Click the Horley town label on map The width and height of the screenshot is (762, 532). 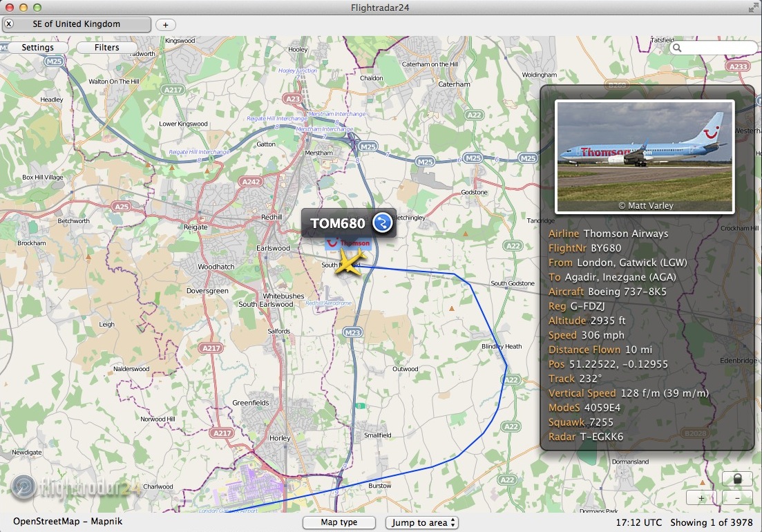click(280, 438)
